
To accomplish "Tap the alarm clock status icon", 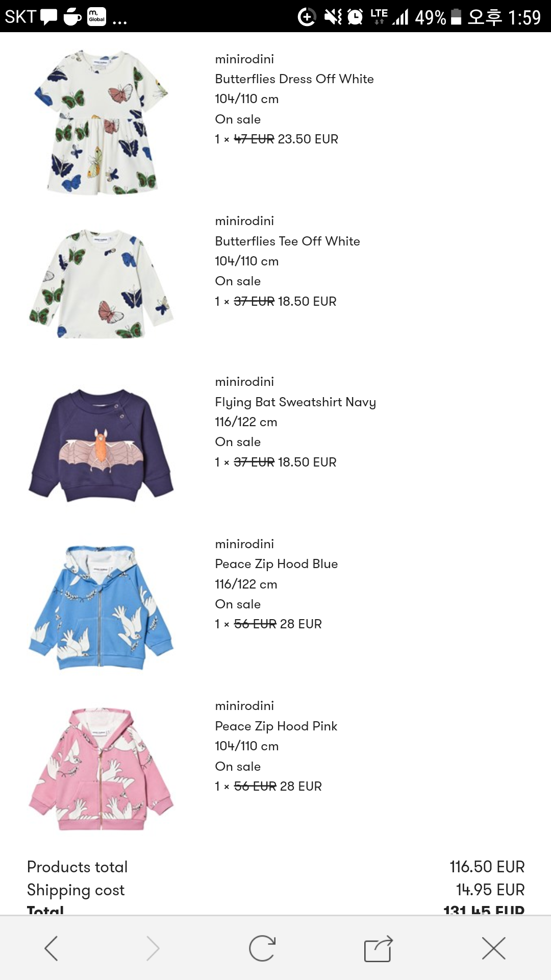I will click(355, 17).
